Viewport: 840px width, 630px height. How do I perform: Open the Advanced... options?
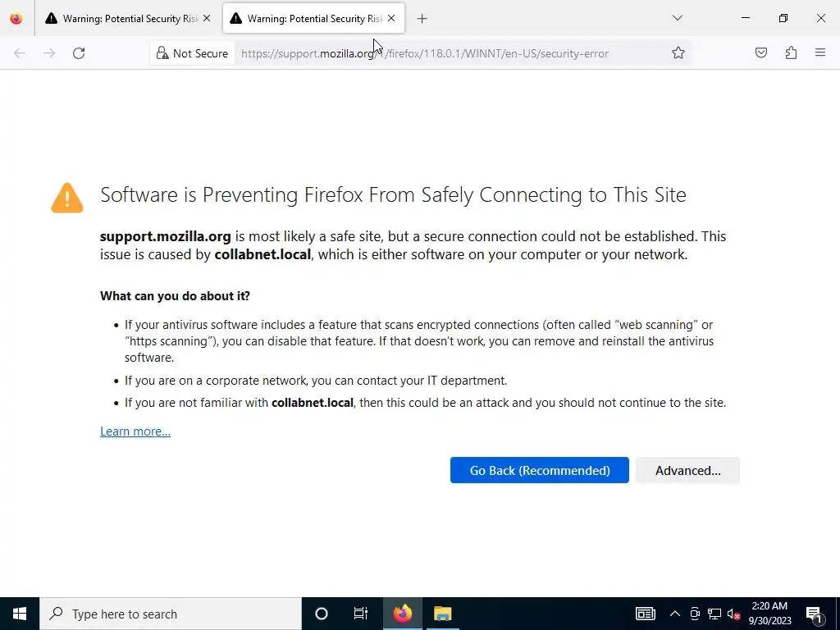click(x=687, y=470)
